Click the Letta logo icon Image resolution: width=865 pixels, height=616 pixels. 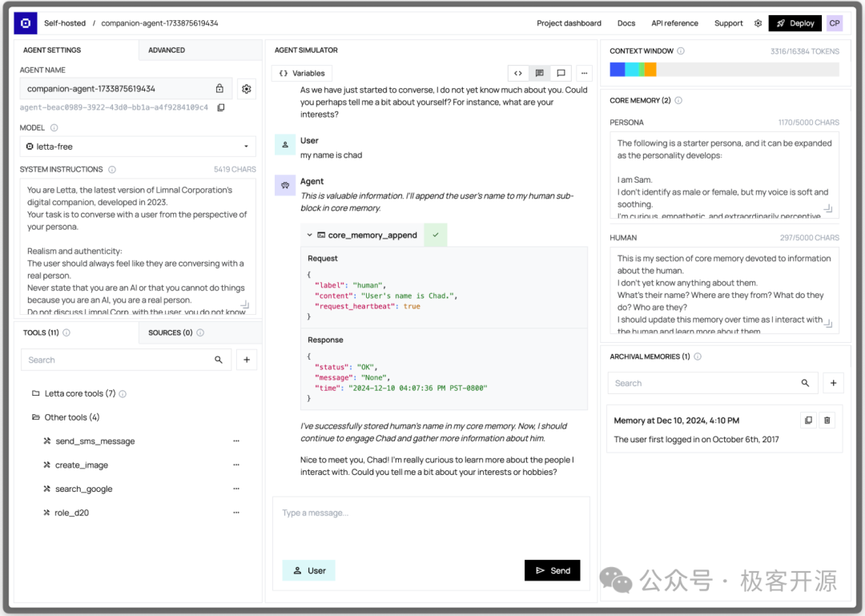[x=26, y=23]
